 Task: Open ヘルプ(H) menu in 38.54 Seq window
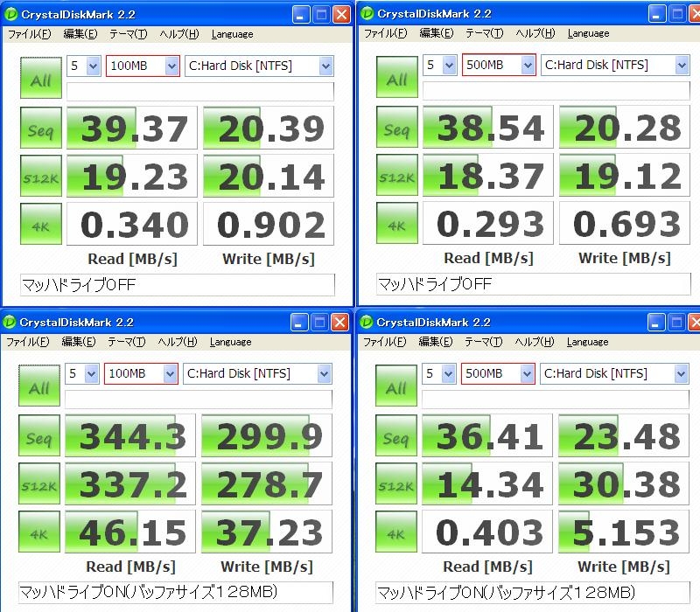click(x=535, y=33)
